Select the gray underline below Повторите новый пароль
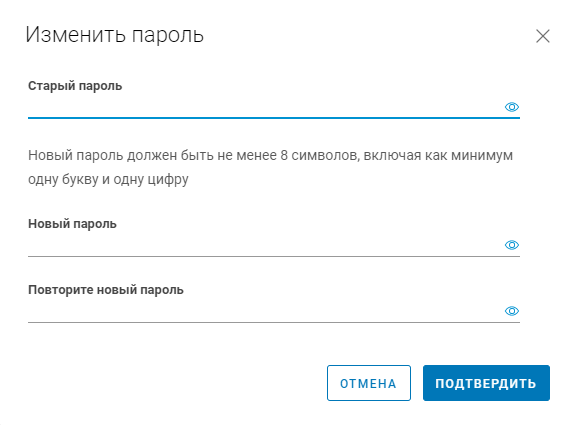The image size is (571, 425). click(x=274, y=322)
